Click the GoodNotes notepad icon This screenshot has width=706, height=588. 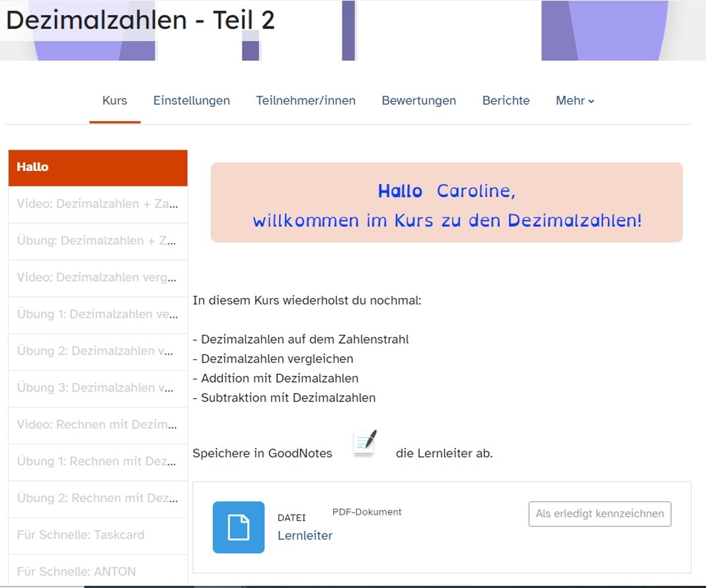(365, 443)
